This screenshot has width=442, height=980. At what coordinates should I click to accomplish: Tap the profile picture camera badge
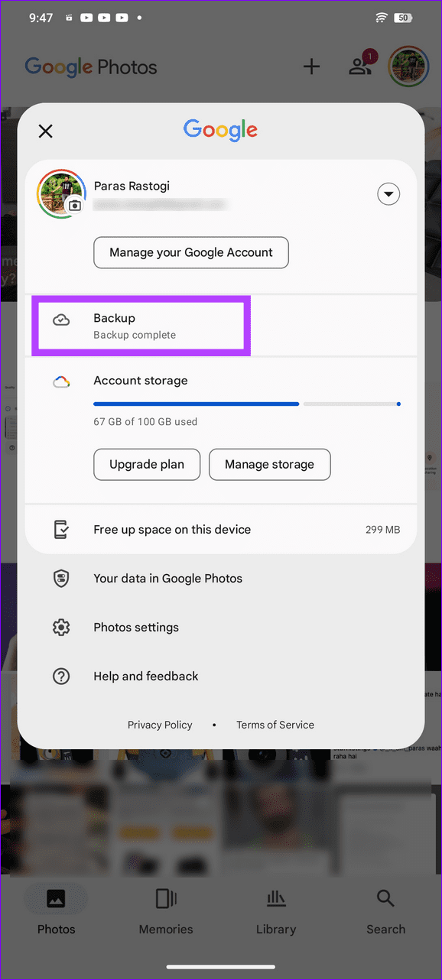coord(74,205)
